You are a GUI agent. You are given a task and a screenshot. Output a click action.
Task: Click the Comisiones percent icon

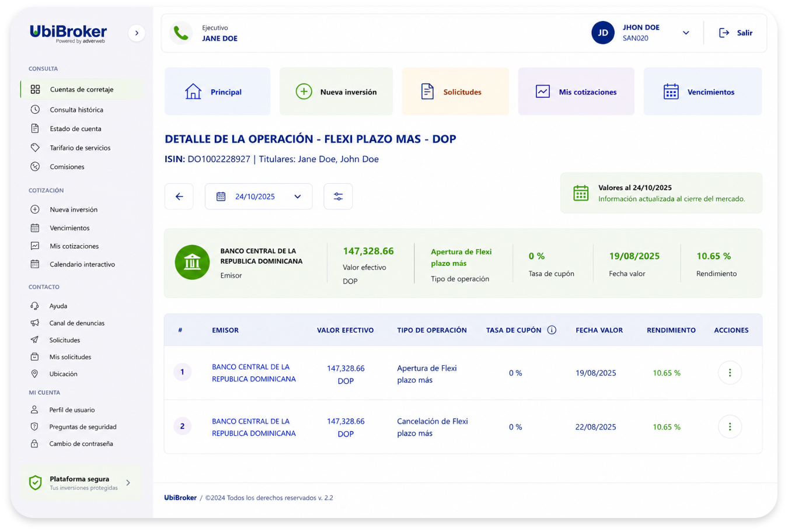[35, 167]
